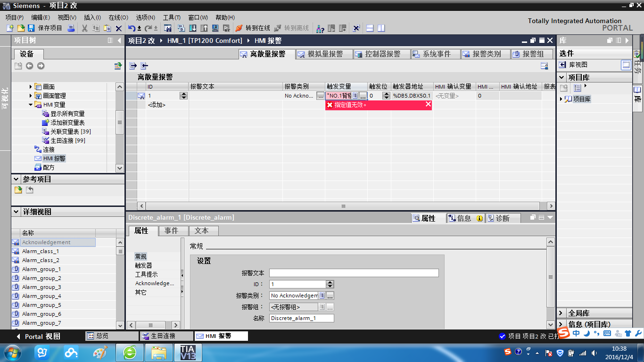The image size is (644, 362).
Task: Expand the 画面管理 folder node
Action: click(x=31, y=96)
